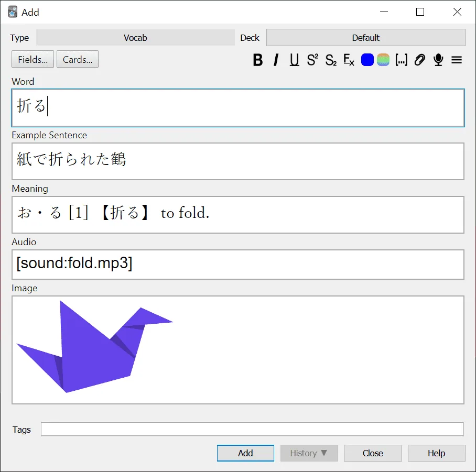Toggle italic formatting
Screen dimensions: 476x472
(276, 60)
